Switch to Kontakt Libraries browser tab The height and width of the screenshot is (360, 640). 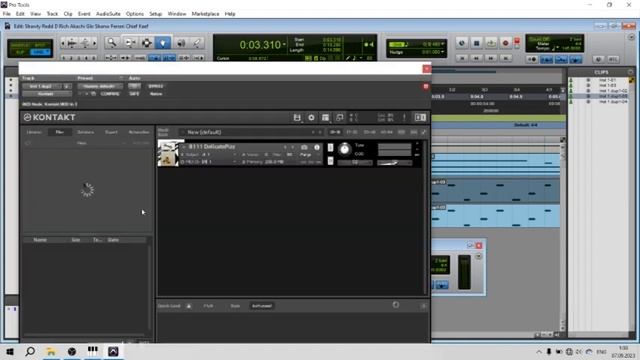tap(34, 132)
